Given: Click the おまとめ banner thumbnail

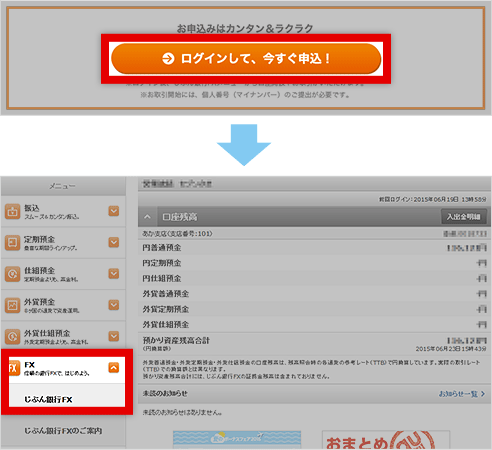Looking at the screenshot, I should pos(386,439).
